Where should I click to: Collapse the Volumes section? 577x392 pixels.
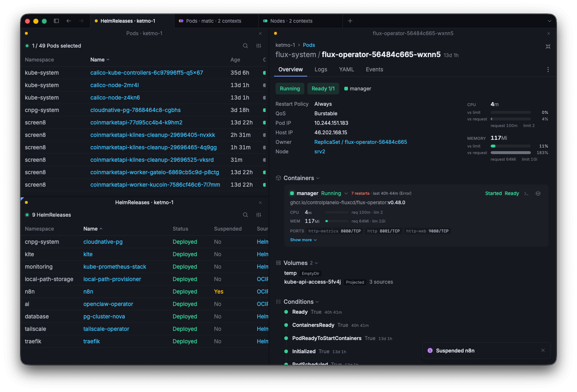[x=316, y=263]
